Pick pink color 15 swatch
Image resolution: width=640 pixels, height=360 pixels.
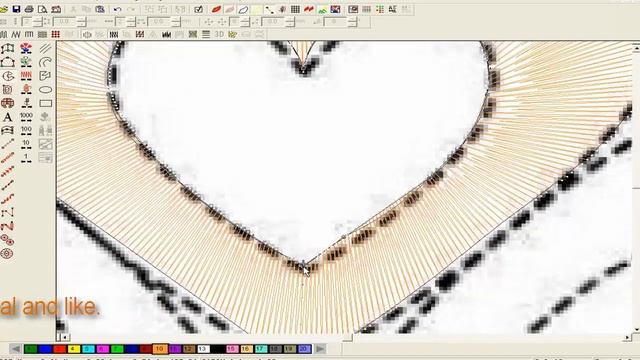pos(232,349)
